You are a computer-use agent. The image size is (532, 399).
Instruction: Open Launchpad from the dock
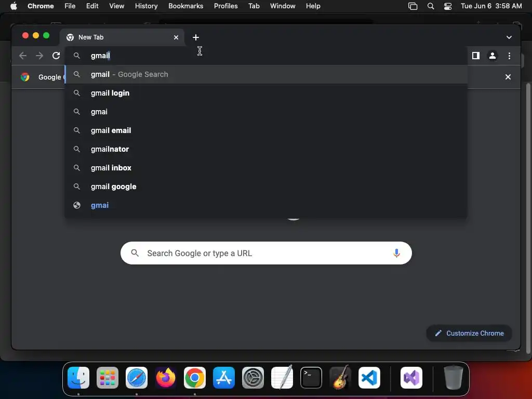[x=108, y=378]
